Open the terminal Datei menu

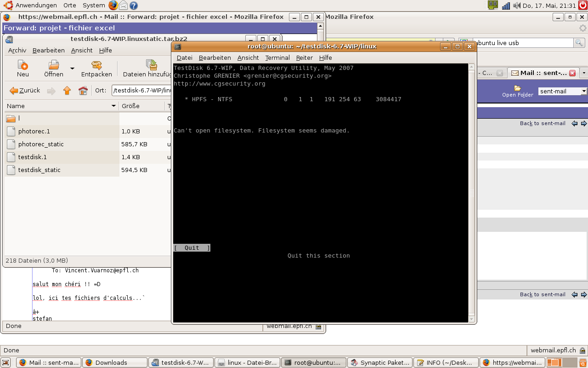click(184, 58)
